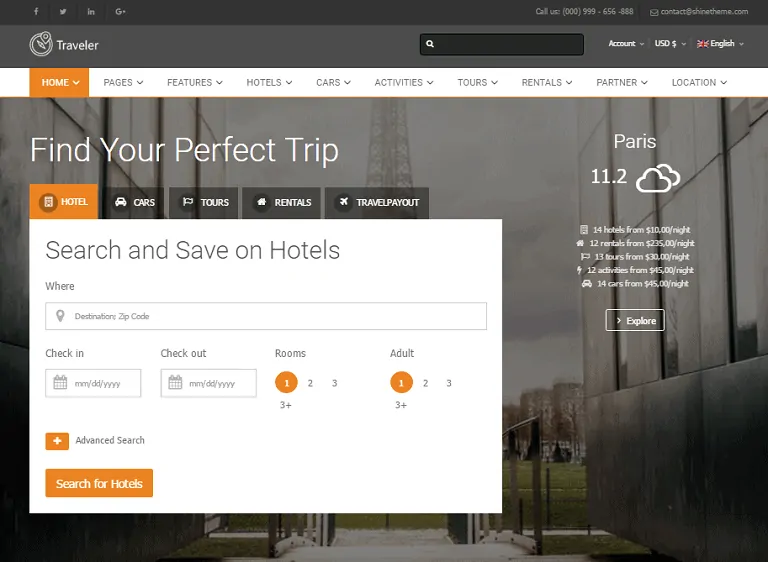Screen dimensions: 768x562
Task: Open the Hotels navigation menu
Action: tap(269, 82)
